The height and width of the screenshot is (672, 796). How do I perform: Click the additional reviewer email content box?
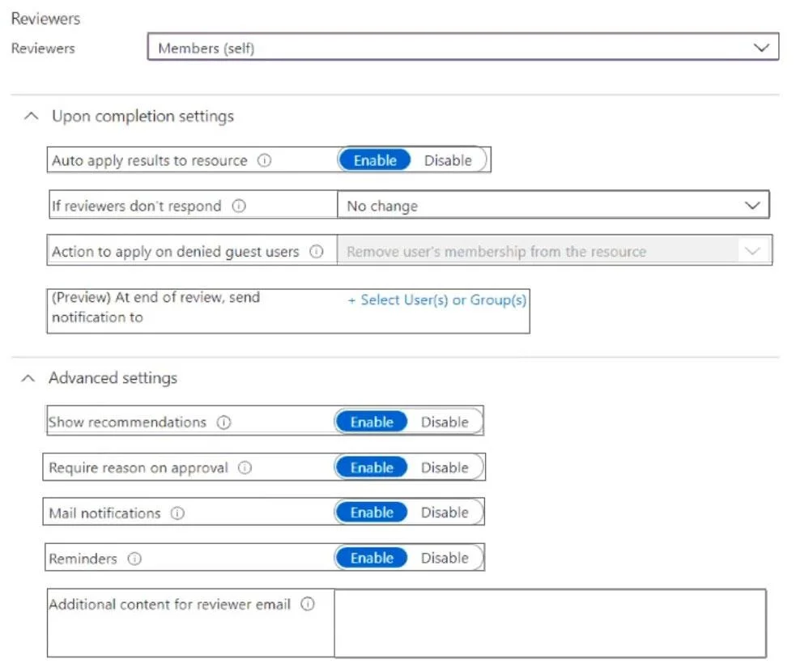551,623
